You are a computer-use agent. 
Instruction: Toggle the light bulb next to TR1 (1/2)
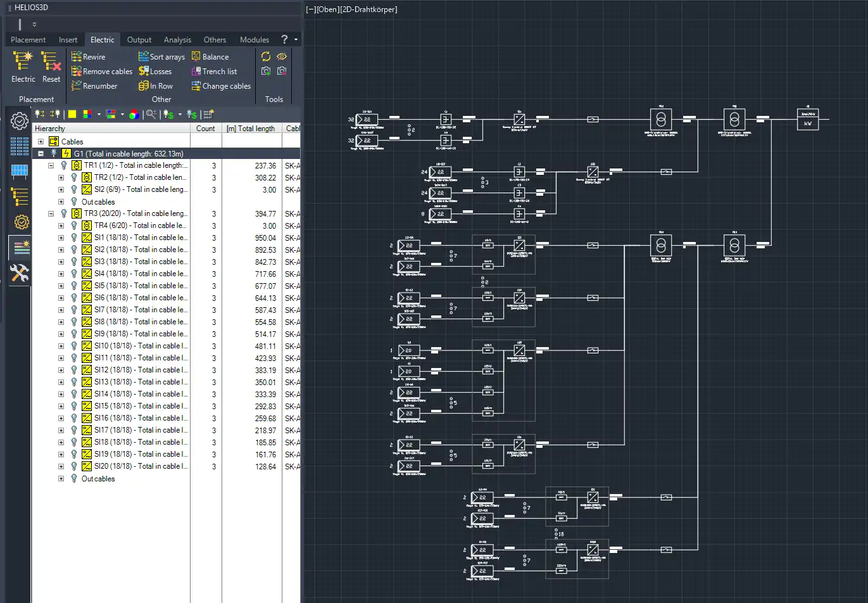63,165
